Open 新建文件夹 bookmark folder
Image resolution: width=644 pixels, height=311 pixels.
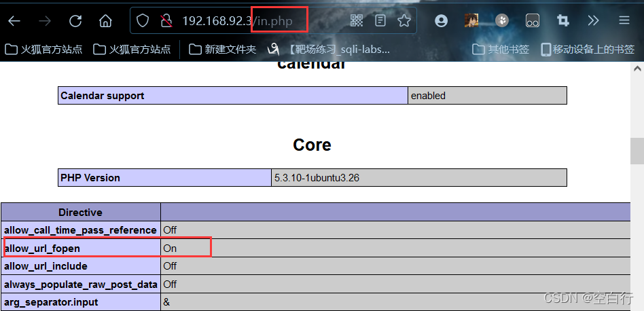tap(223, 50)
